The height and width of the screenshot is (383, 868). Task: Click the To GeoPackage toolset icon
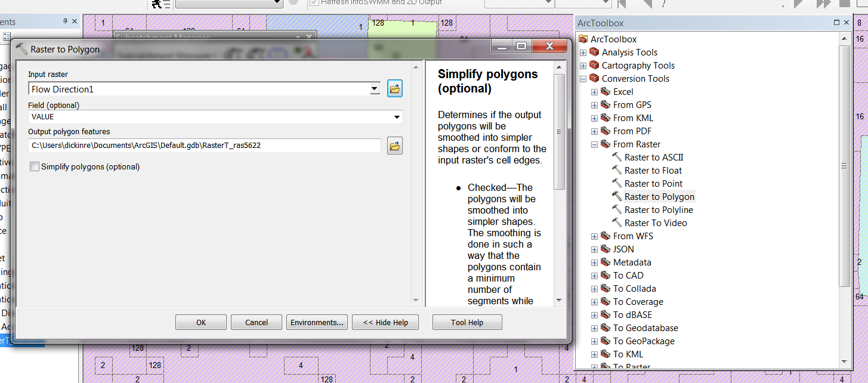(x=606, y=341)
